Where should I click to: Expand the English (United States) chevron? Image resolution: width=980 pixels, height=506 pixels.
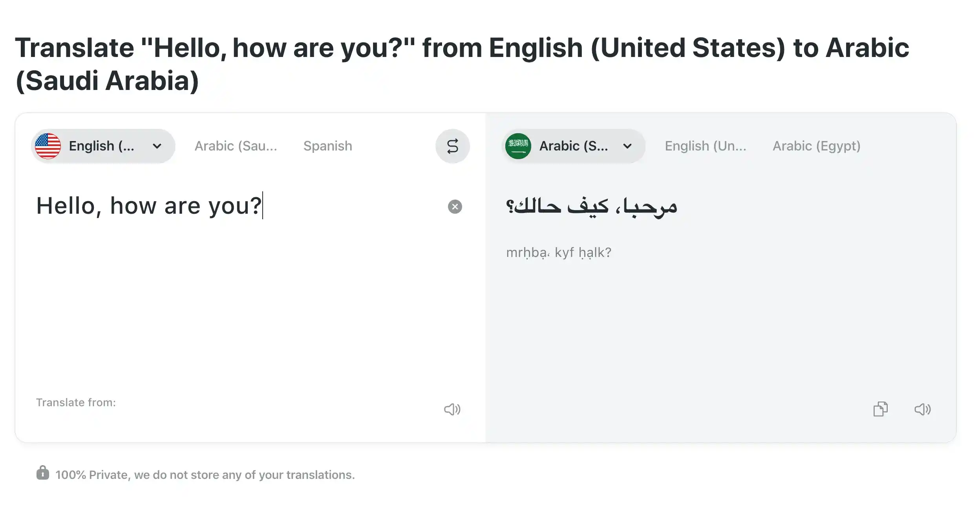coord(157,146)
